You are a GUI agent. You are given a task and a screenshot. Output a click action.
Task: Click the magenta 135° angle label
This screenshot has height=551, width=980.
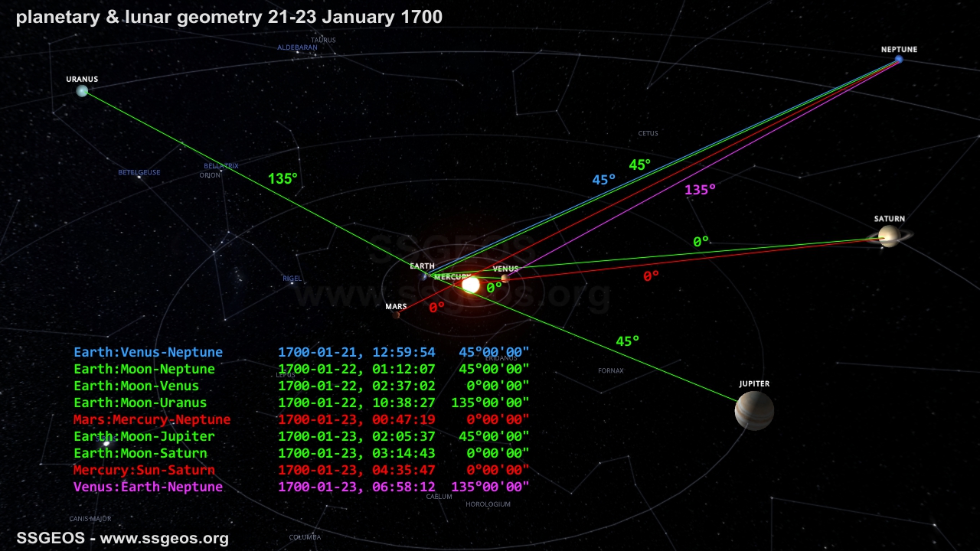pos(700,190)
